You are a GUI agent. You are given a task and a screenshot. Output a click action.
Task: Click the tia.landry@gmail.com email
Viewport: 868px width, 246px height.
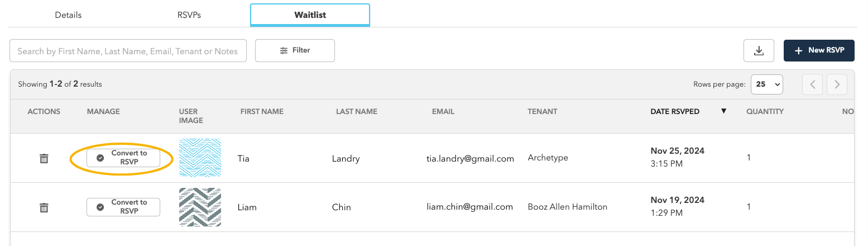(x=470, y=159)
